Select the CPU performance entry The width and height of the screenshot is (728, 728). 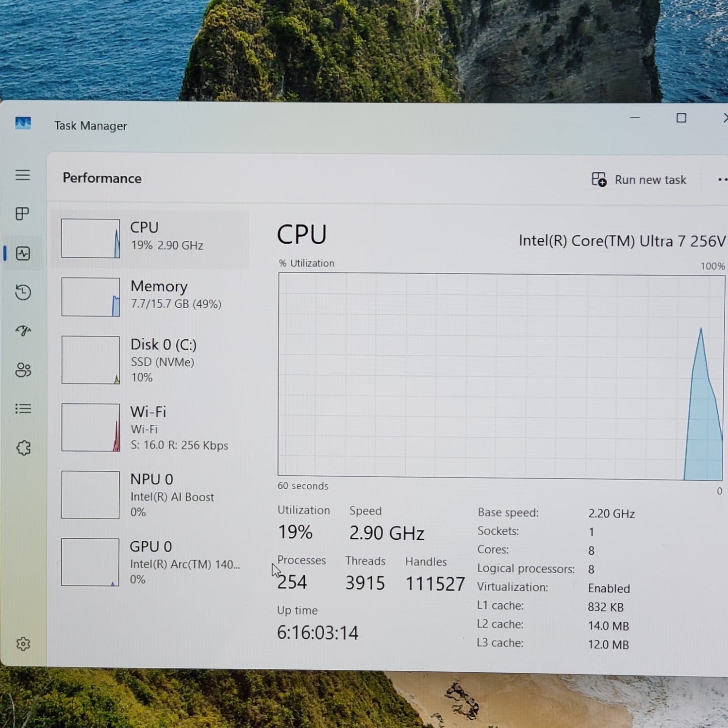click(150, 238)
